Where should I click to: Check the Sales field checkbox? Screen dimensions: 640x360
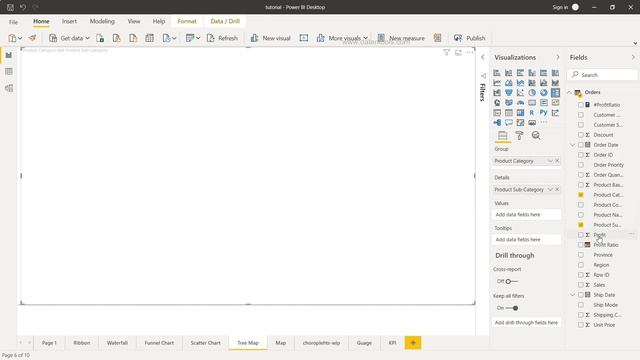[580, 285]
